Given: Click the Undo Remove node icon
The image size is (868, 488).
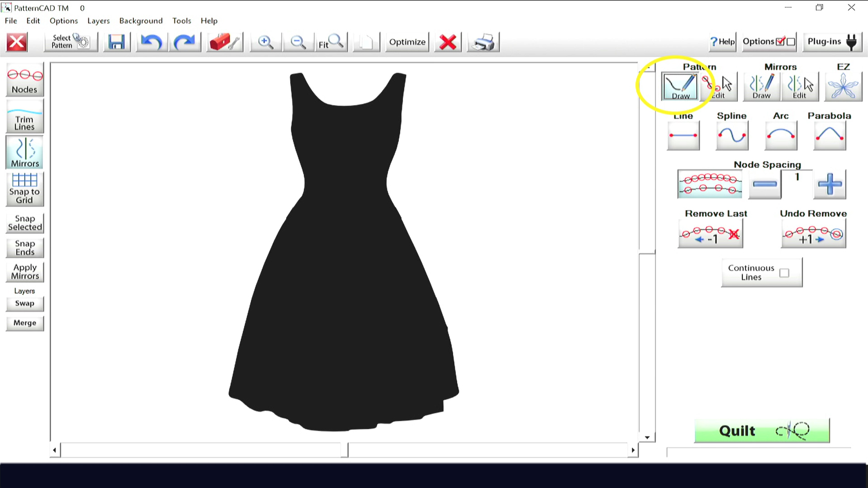Looking at the screenshot, I should pos(813,234).
